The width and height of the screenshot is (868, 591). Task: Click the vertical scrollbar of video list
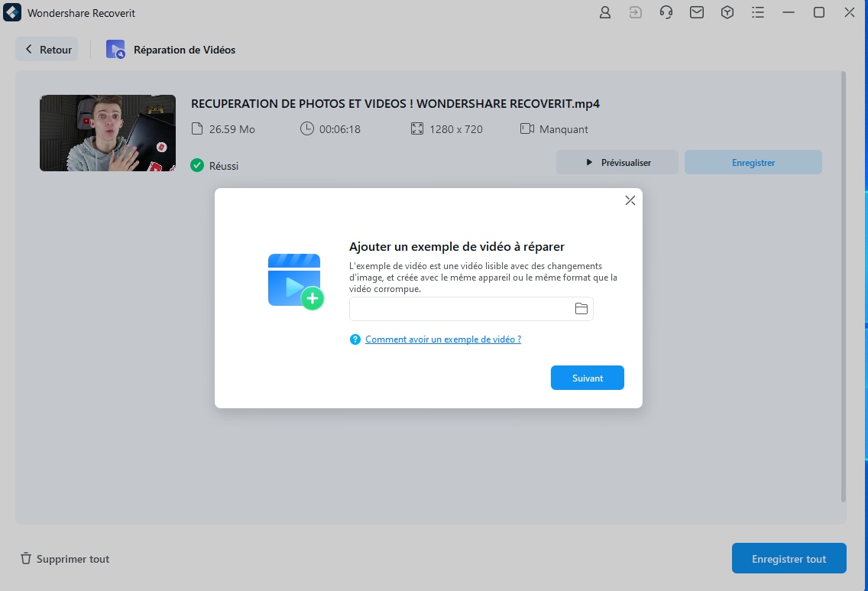coord(844,287)
